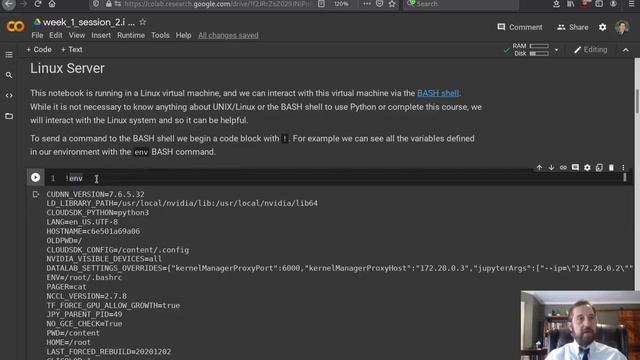640x360 pixels.
Task: Open the RAM and Disk resource indicator
Action: point(530,50)
